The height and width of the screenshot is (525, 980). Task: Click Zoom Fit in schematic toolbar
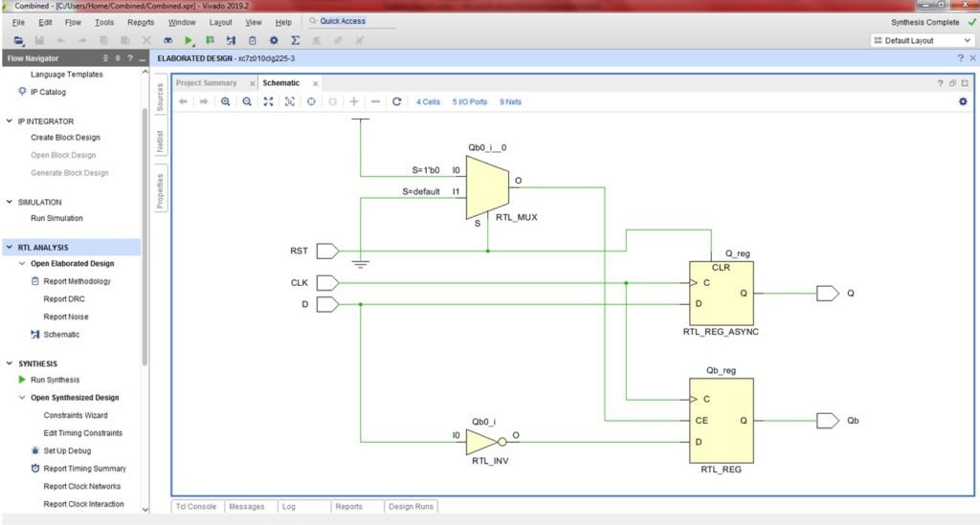[268, 101]
